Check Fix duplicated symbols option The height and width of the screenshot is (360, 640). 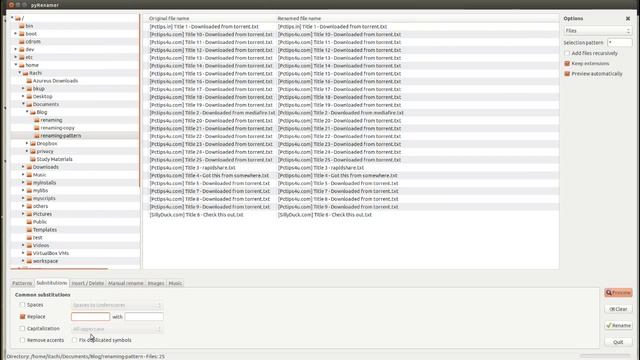pos(74,340)
